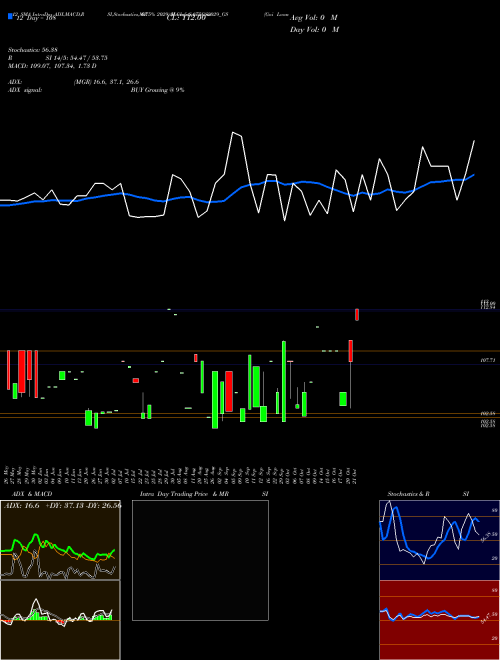Click the 'CL: 112.00' closing price text
Screen dimensions: 500x660
click(x=186, y=18)
